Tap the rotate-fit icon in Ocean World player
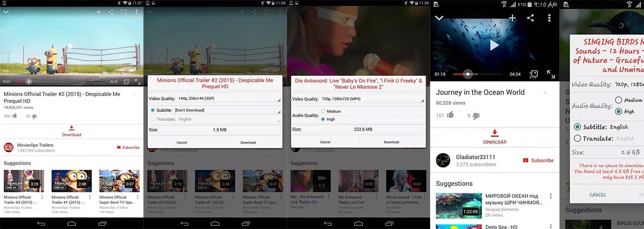The image size is (644, 229). click(534, 74)
